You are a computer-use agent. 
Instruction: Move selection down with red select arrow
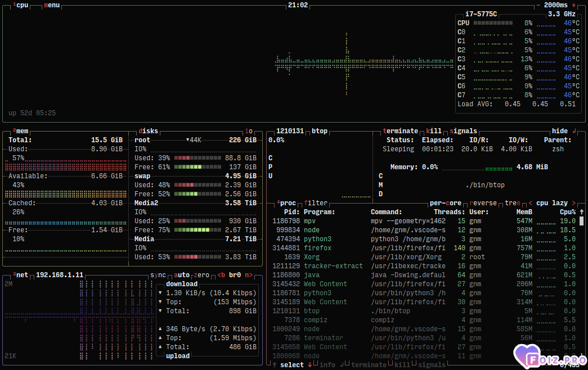309,365
